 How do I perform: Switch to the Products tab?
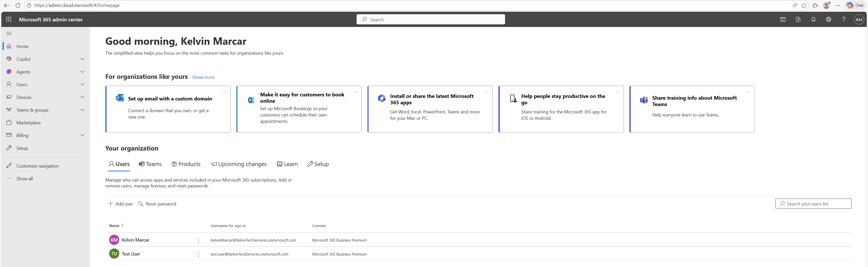[186, 164]
